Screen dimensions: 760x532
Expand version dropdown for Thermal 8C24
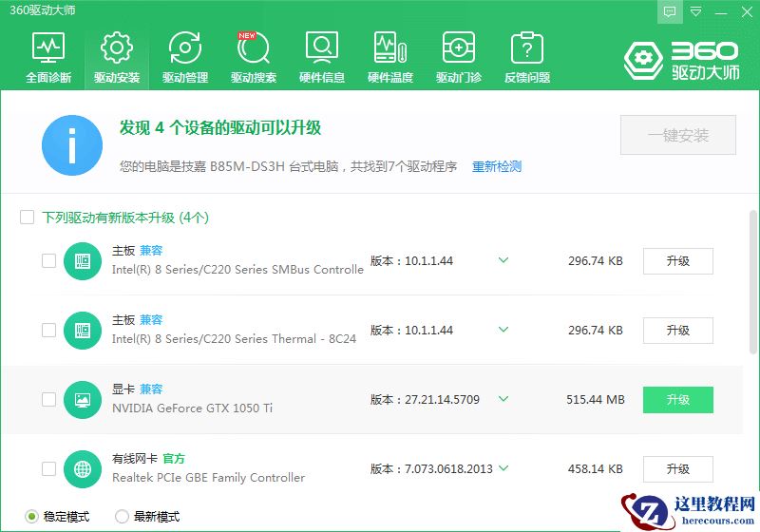point(503,330)
